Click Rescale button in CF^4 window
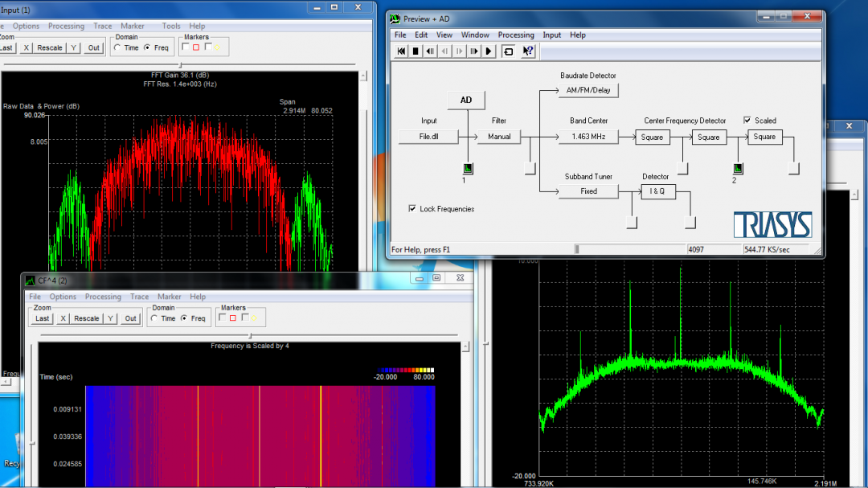 pyautogui.click(x=87, y=318)
